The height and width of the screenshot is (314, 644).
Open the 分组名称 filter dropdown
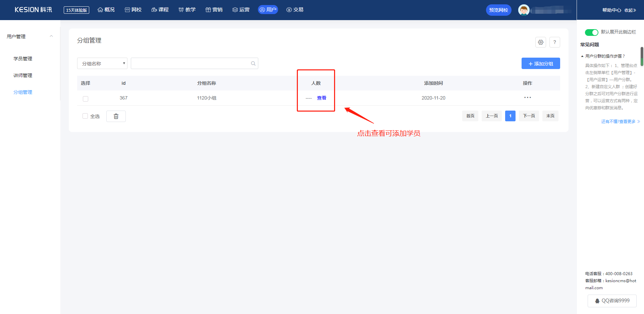coord(102,64)
